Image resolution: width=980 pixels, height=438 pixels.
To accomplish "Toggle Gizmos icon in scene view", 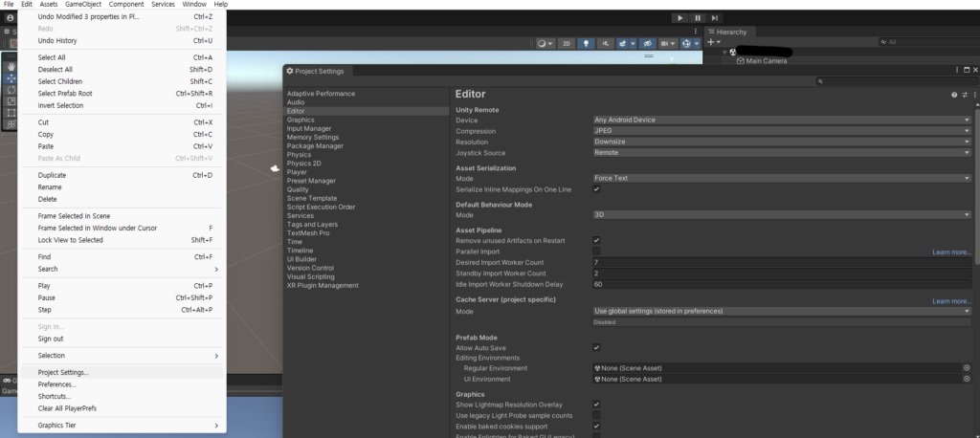I will [x=686, y=44].
